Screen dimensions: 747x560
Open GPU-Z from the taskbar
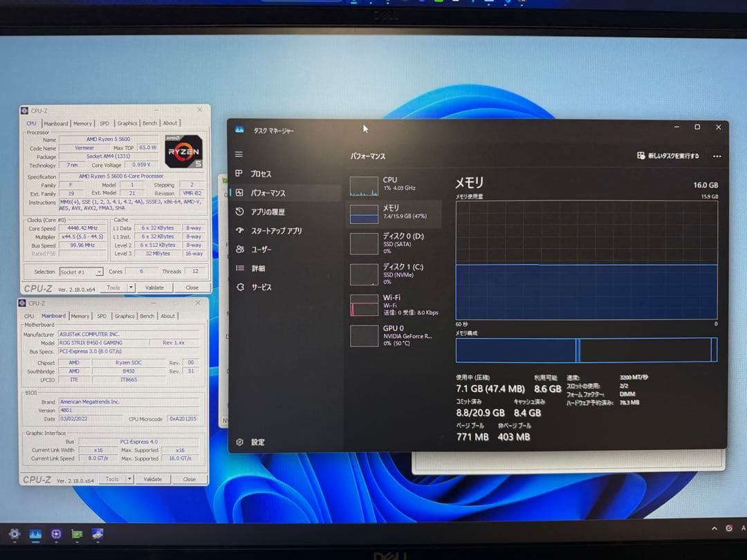tap(77, 534)
